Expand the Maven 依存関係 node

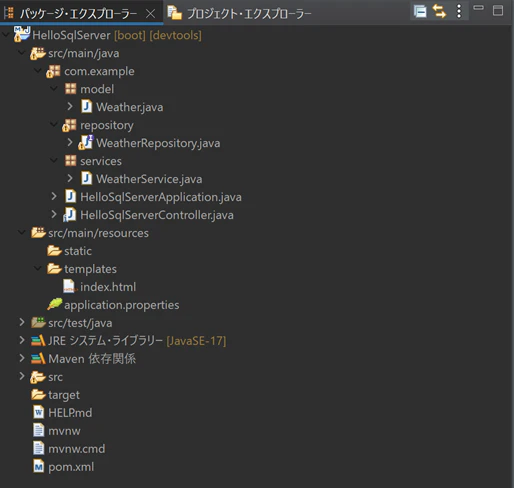[22, 359]
